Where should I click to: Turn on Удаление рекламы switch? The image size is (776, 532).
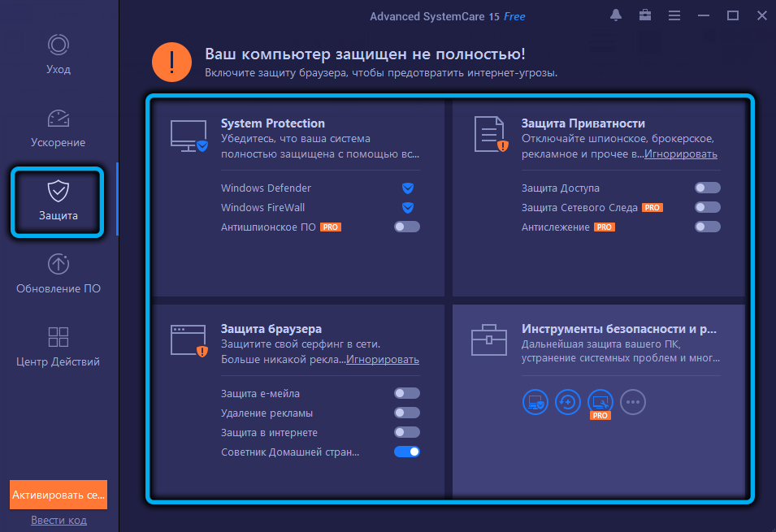(407, 413)
